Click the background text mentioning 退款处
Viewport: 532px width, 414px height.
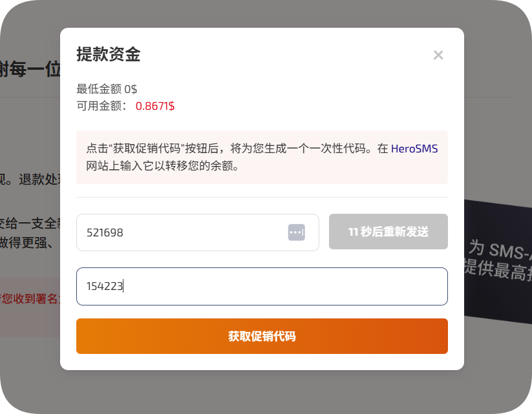pos(30,179)
